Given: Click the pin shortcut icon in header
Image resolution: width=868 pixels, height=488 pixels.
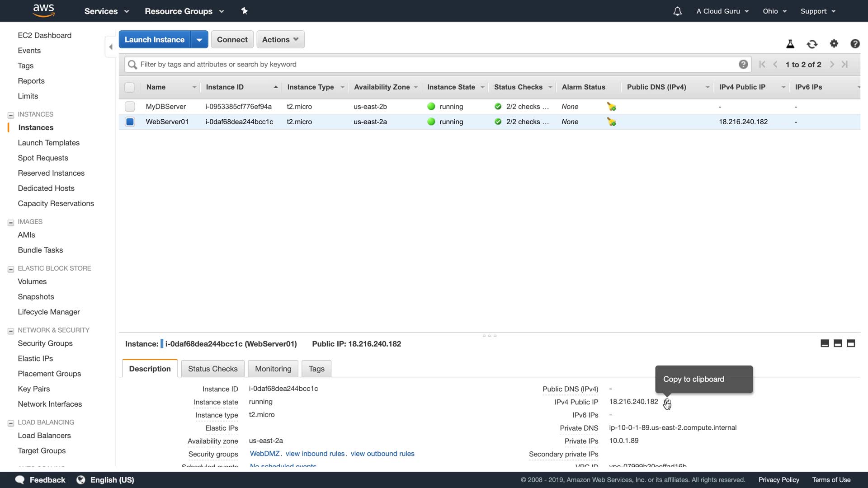Looking at the screenshot, I should [245, 11].
